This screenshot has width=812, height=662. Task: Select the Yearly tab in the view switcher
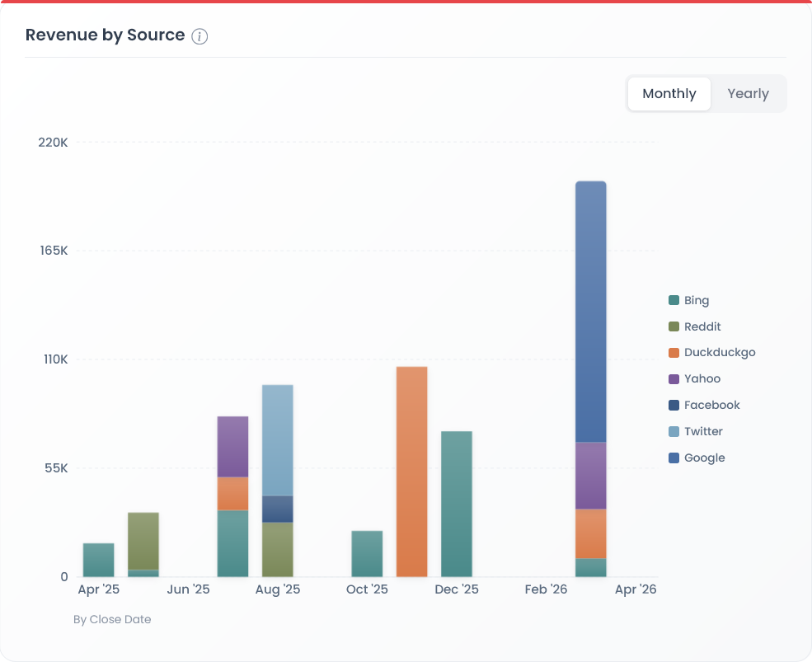[748, 93]
